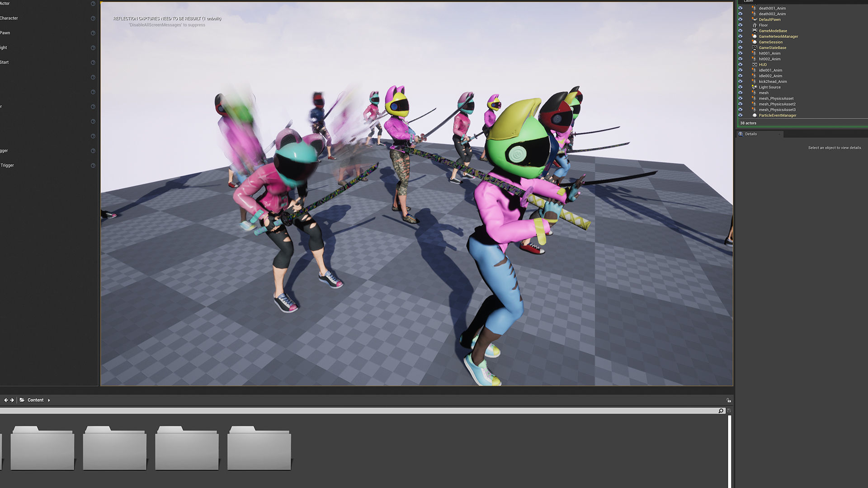Select idle002_Anim in the outliner
The height and width of the screenshot is (488, 868).
770,76
